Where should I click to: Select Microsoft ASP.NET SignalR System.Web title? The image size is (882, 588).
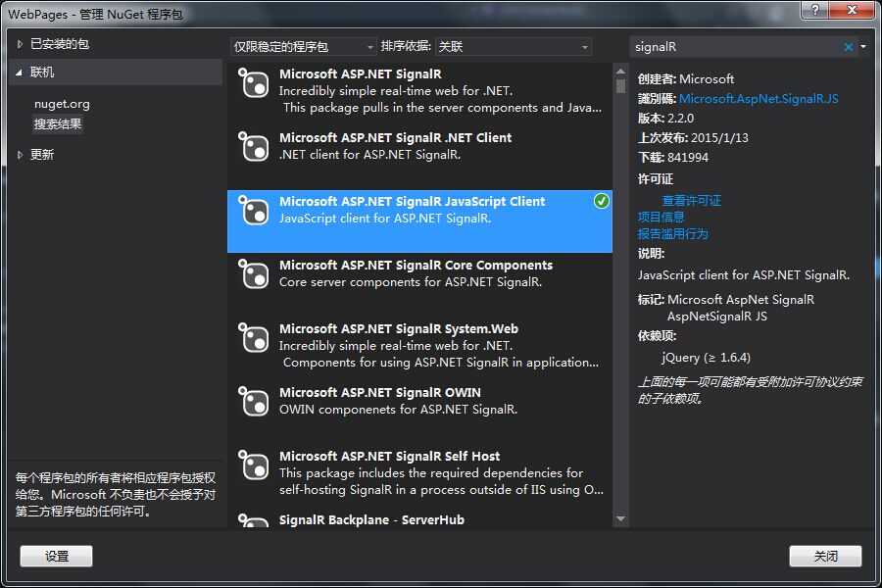(399, 328)
